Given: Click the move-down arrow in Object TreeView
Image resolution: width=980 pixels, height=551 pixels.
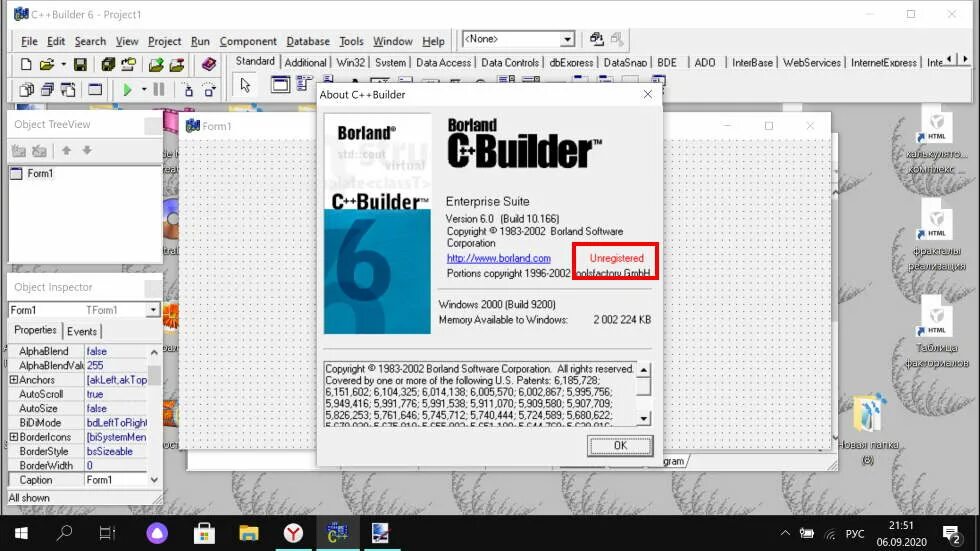Looking at the screenshot, I should click(87, 151).
